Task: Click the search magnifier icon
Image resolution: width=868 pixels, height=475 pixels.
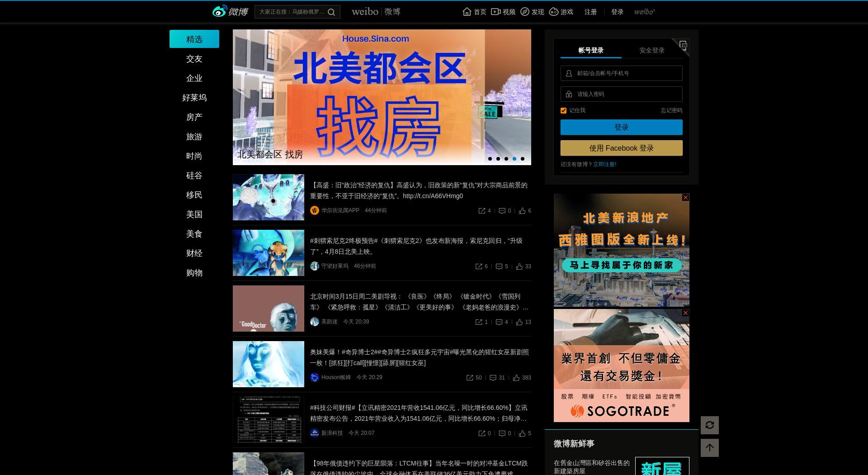Action: 331,12
